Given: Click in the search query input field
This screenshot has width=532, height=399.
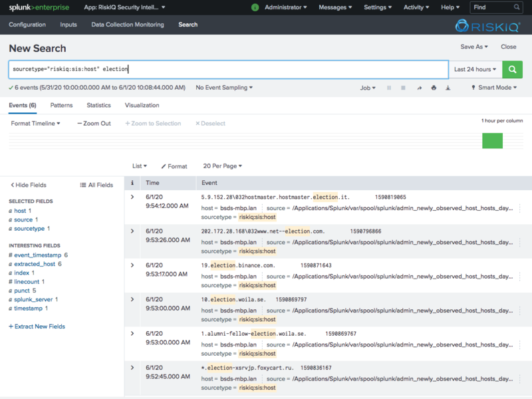Looking at the screenshot, I should point(228,70).
